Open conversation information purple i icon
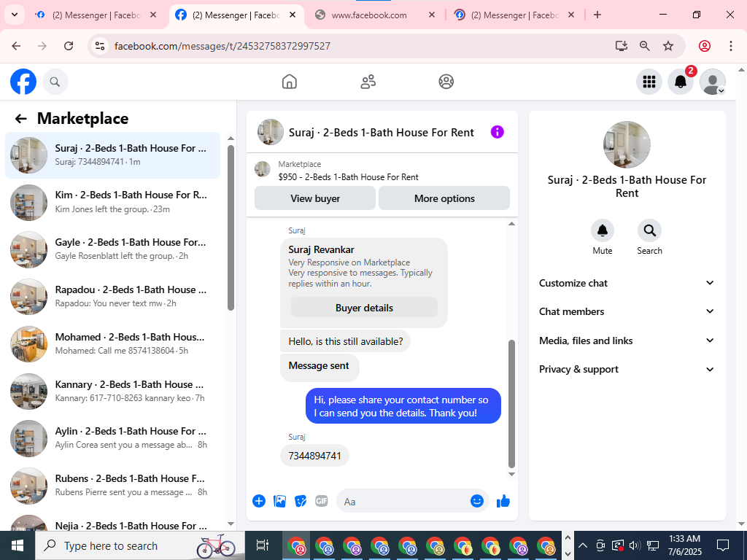The image size is (747, 560). 497,132
